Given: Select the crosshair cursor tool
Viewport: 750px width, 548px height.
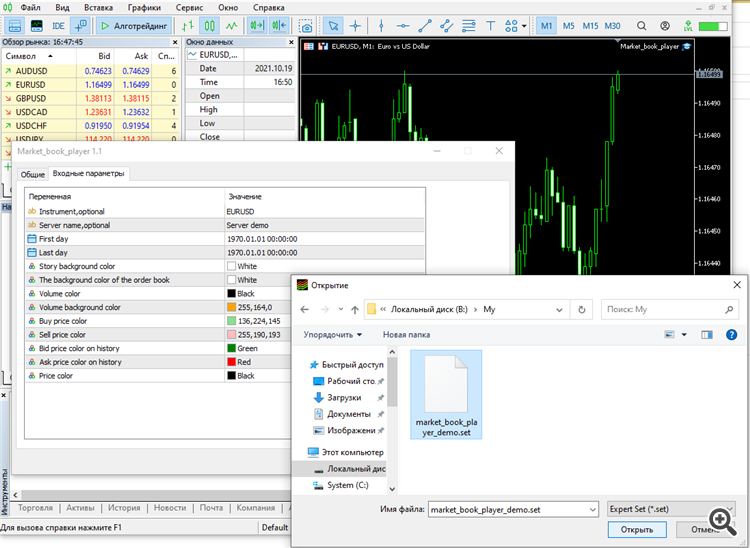Looking at the screenshot, I should [x=356, y=26].
